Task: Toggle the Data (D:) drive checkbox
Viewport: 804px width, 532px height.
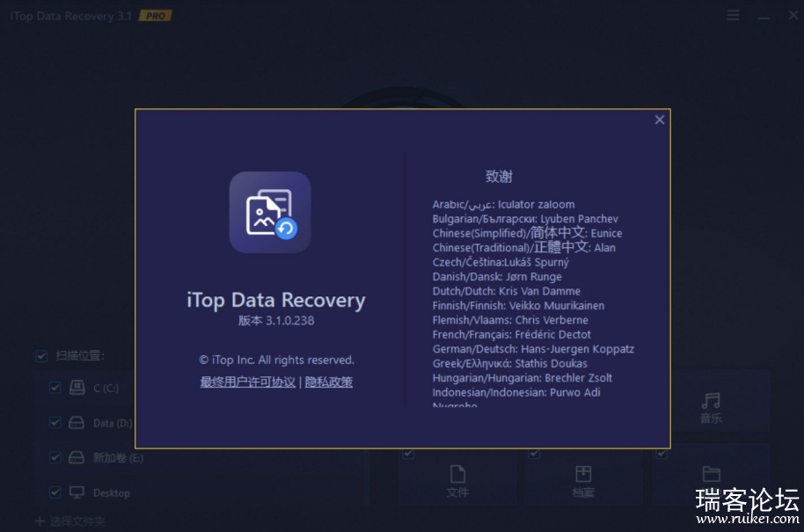Action: point(55,423)
